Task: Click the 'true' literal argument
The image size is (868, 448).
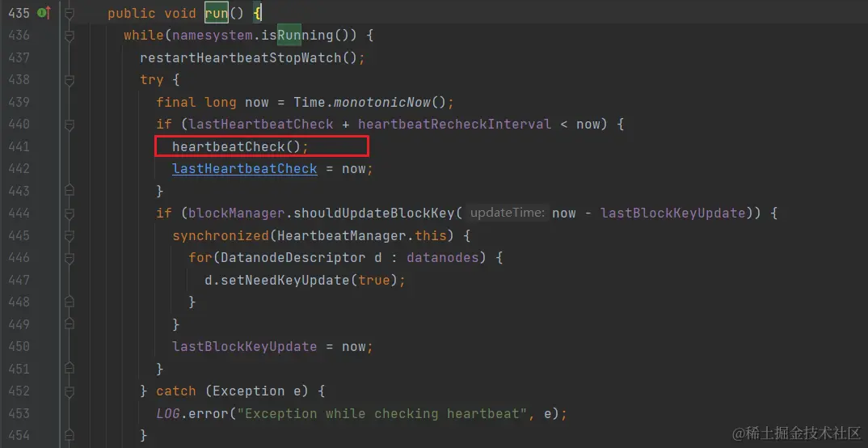Action: (374, 281)
